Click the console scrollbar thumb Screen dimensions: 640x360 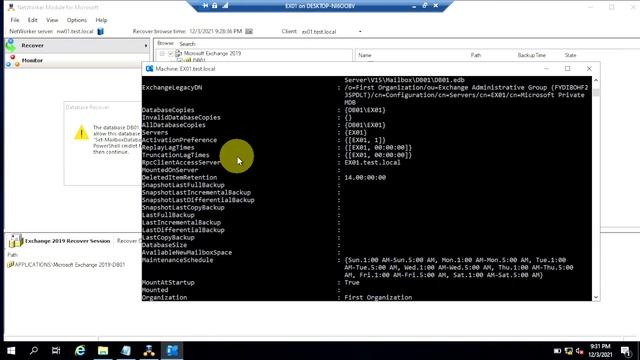pos(596,92)
